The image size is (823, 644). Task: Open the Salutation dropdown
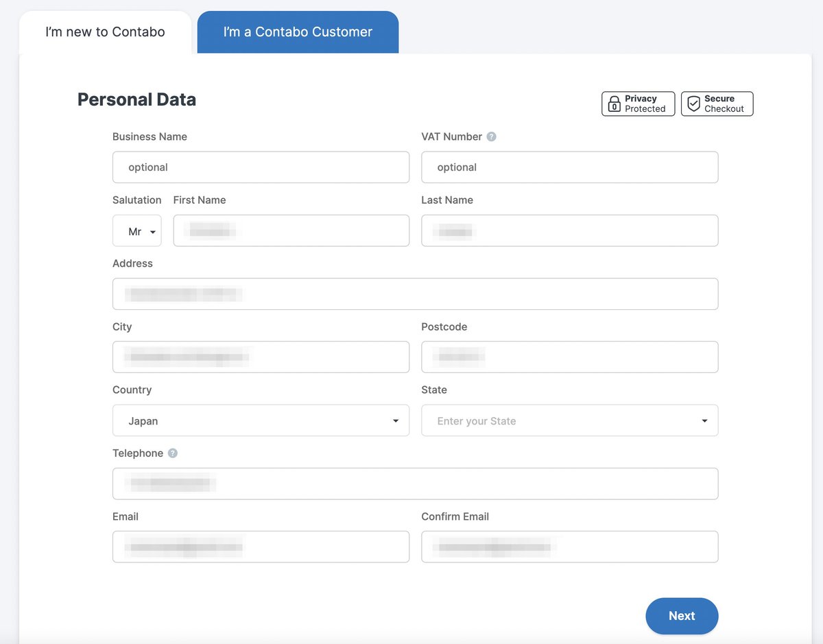pos(137,231)
